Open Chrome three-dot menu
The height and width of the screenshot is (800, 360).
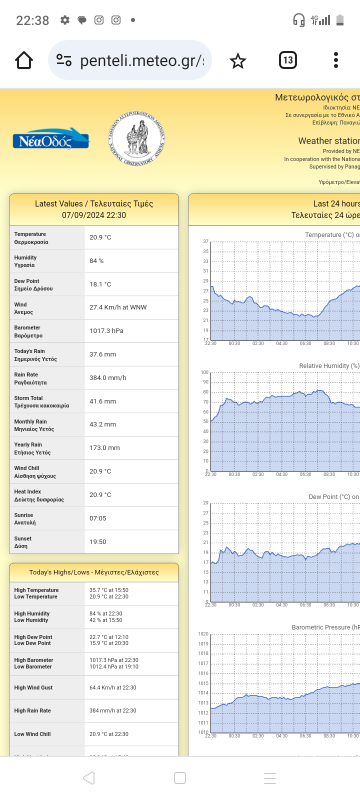pos(336,60)
